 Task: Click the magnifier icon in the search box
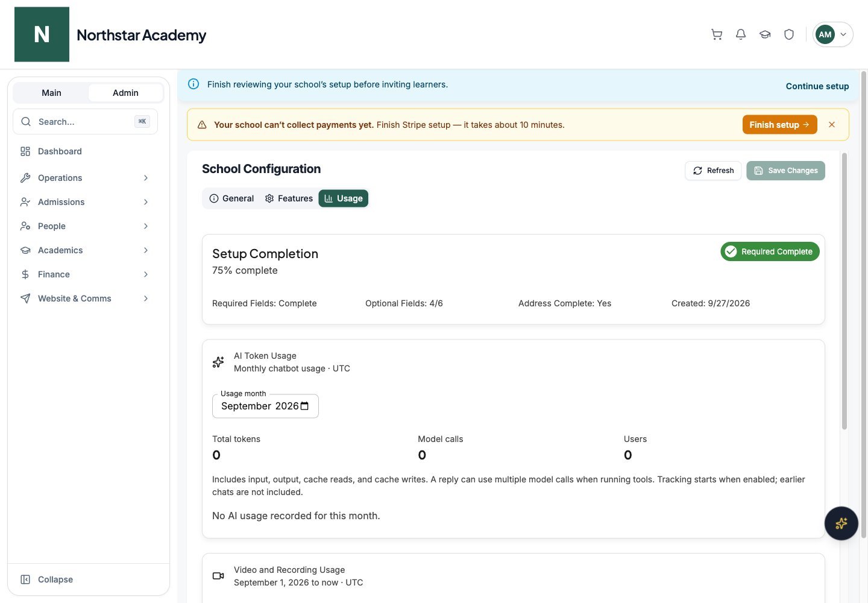[x=26, y=122]
